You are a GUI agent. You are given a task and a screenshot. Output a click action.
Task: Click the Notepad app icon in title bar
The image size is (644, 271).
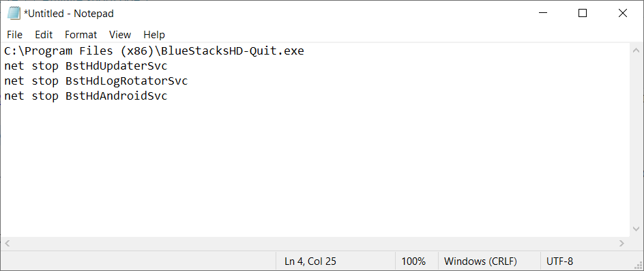(14, 14)
